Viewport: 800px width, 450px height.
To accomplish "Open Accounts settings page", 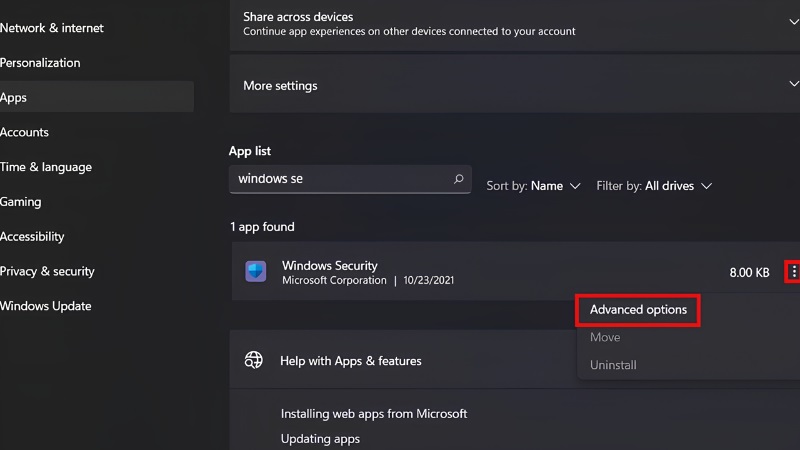I will (x=24, y=132).
